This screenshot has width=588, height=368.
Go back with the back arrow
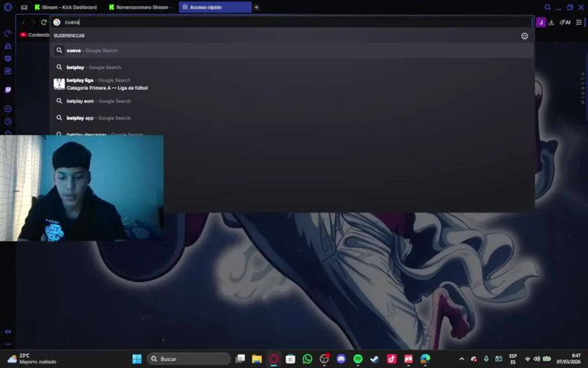[23, 22]
